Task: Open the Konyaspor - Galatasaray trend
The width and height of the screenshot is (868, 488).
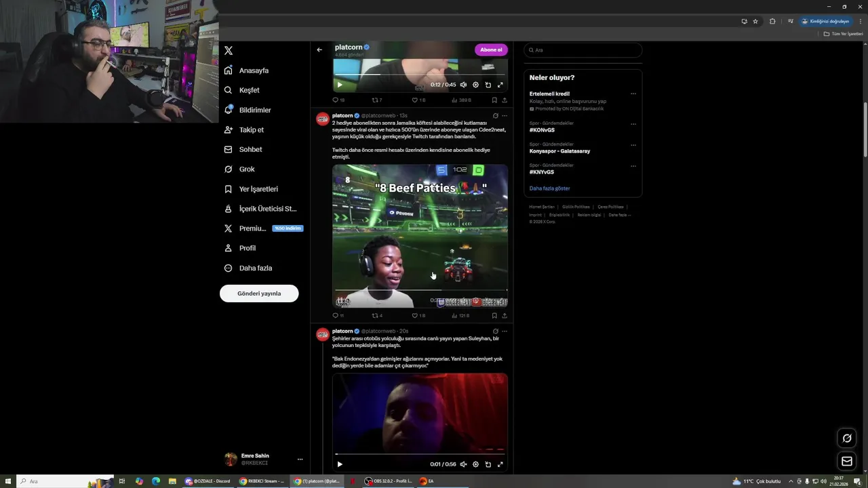Action: [x=559, y=151]
